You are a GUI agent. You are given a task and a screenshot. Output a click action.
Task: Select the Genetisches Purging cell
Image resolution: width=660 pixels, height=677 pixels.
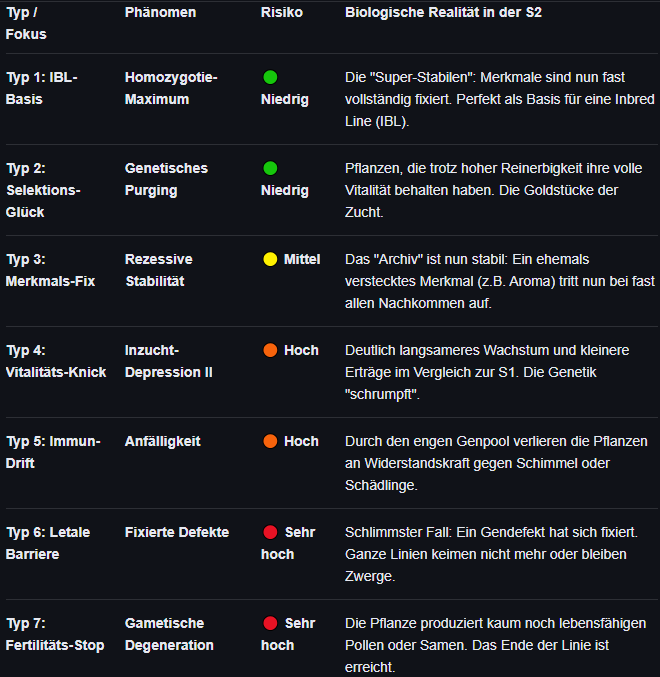pos(166,179)
